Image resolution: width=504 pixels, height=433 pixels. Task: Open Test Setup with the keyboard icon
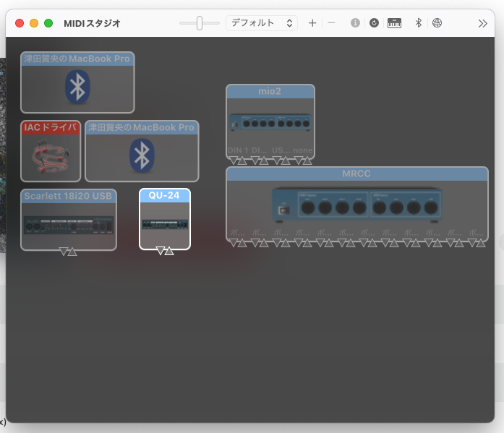[394, 23]
